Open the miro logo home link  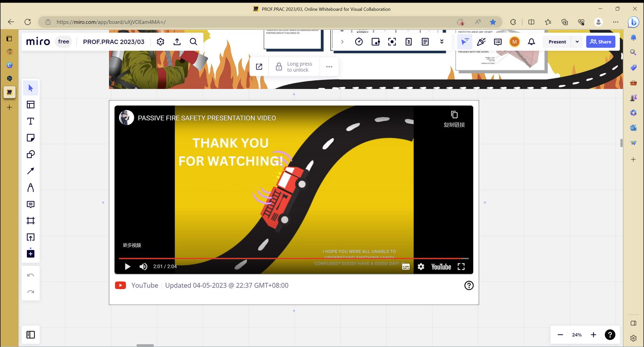coord(38,42)
